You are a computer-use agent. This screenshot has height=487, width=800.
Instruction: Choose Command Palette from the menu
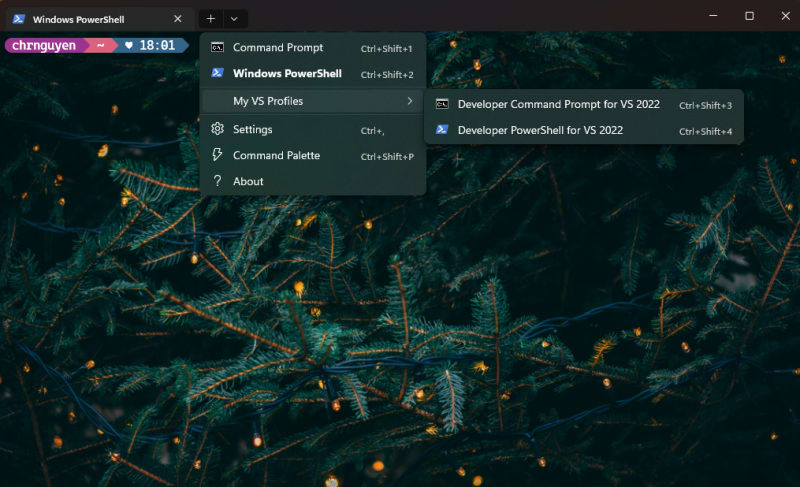click(276, 155)
